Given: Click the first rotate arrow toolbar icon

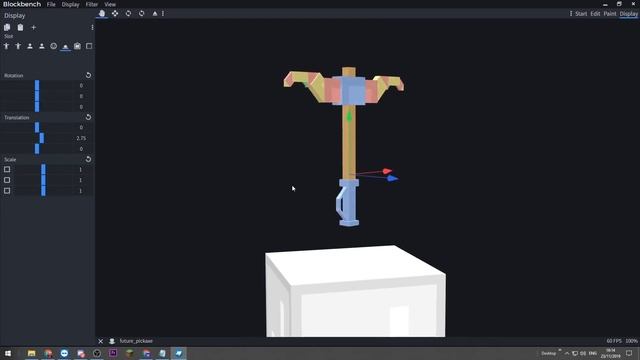Looking at the screenshot, I should (128, 13).
